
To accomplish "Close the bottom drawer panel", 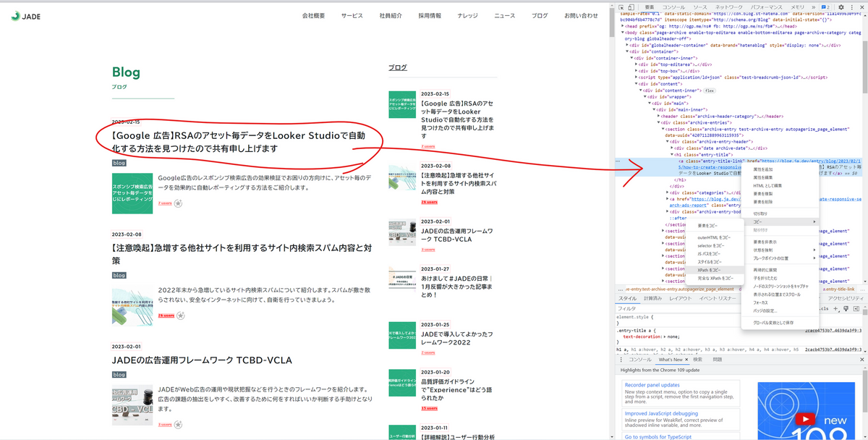I will coord(862,360).
